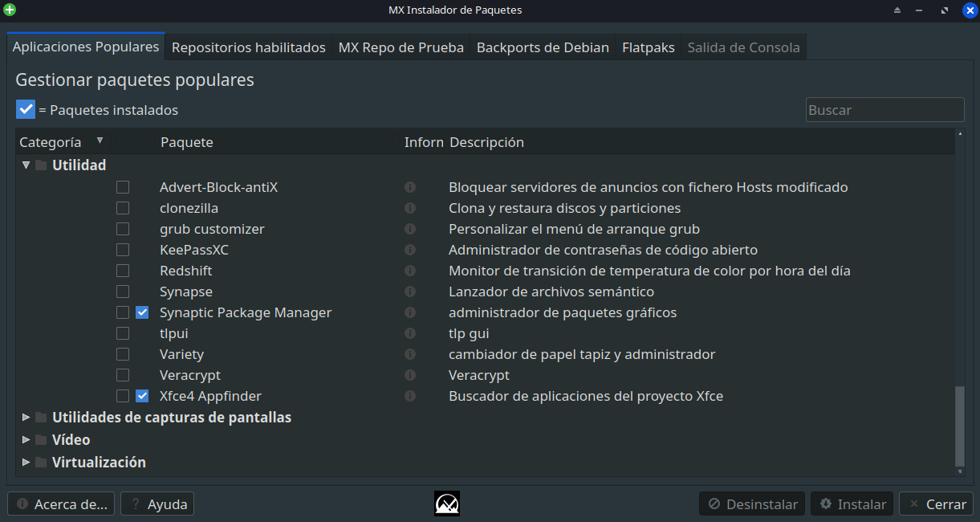Click the Redshift info icon
The width and height of the screenshot is (980, 522).
[x=409, y=271]
